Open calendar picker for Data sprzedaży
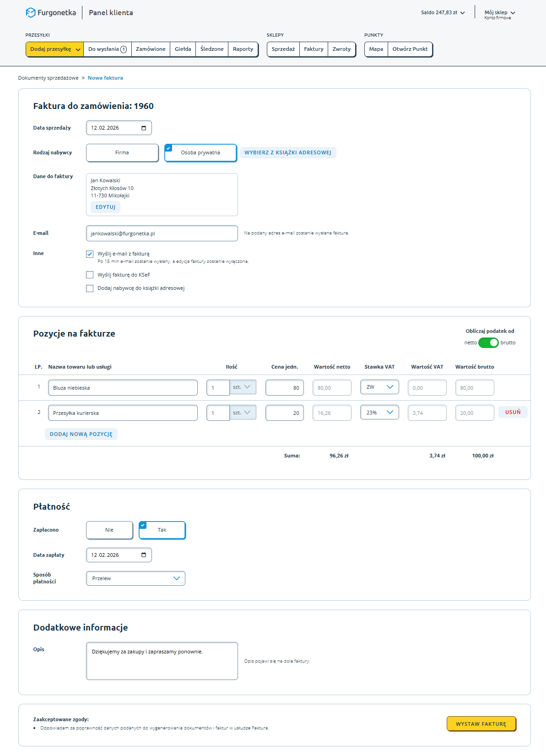Screen dimensions: 546x756 click(x=144, y=128)
